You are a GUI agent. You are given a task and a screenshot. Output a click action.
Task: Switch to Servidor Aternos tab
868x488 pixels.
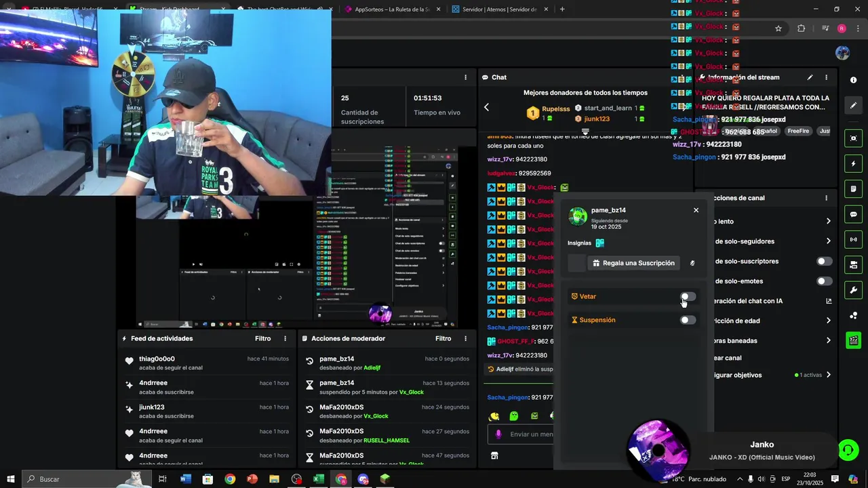pyautogui.click(x=500, y=9)
